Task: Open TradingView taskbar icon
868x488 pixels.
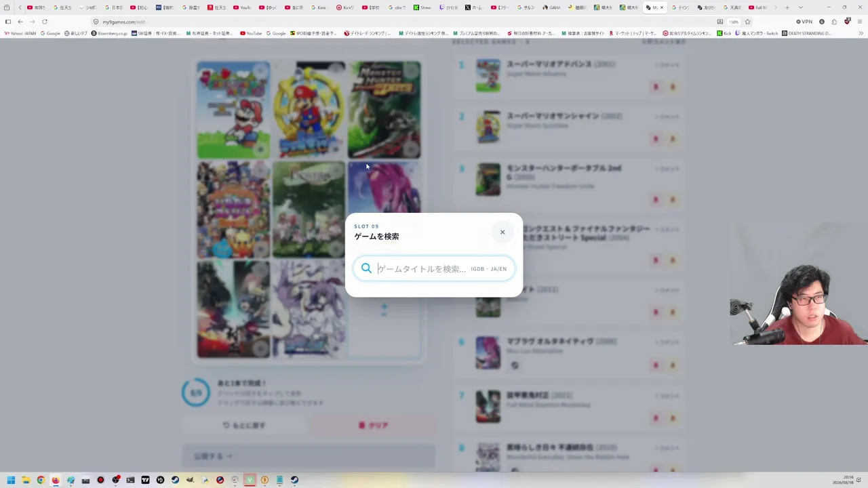Action: pos(145,480)
